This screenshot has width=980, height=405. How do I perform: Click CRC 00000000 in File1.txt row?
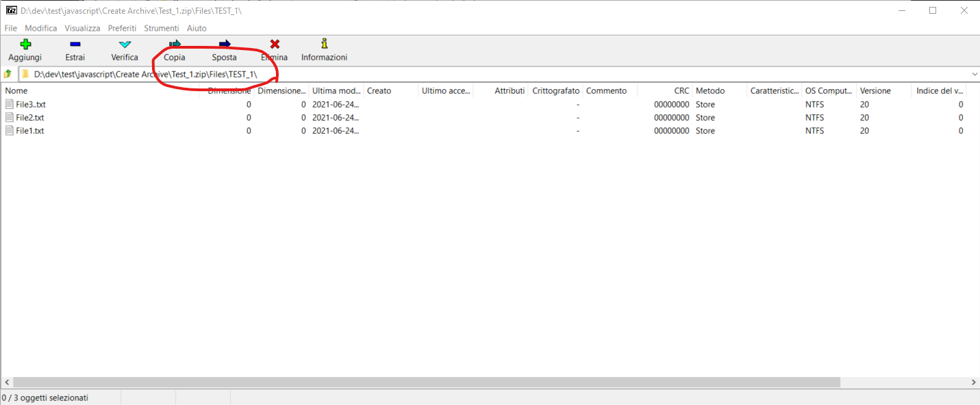[x=671, y=130]
